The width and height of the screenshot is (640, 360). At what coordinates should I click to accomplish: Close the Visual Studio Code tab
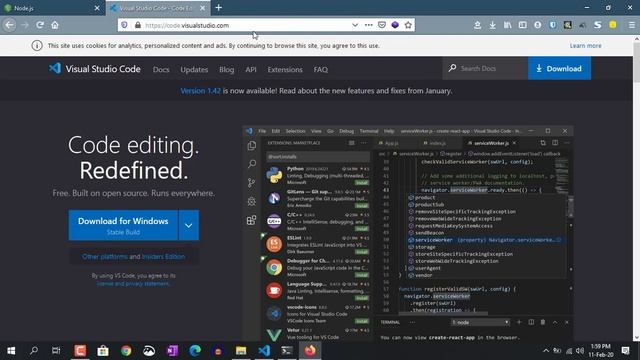(x=202, y=8)
